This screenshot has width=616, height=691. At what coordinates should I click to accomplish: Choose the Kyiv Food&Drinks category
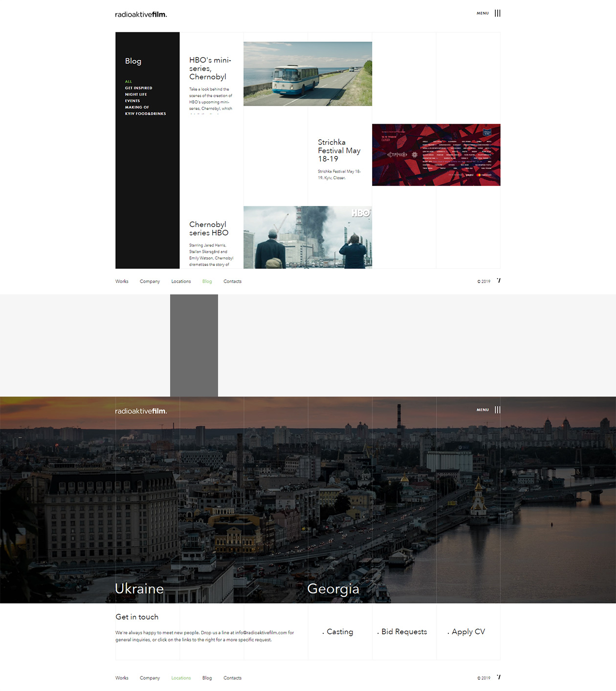tap(145, 113)
